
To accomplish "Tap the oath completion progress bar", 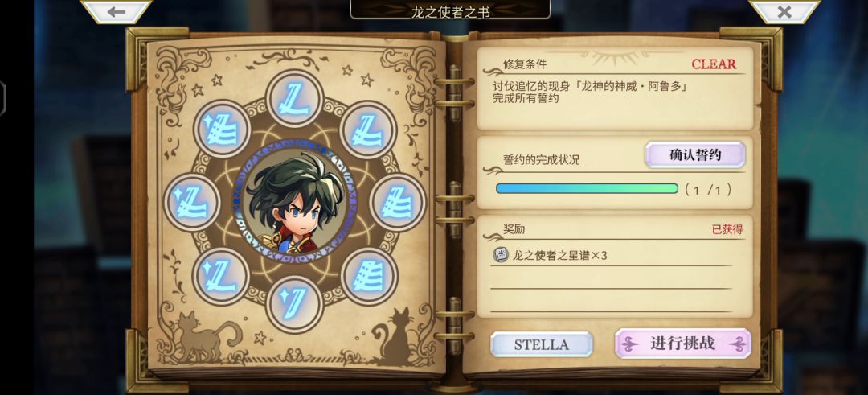I will pos(587,189).
